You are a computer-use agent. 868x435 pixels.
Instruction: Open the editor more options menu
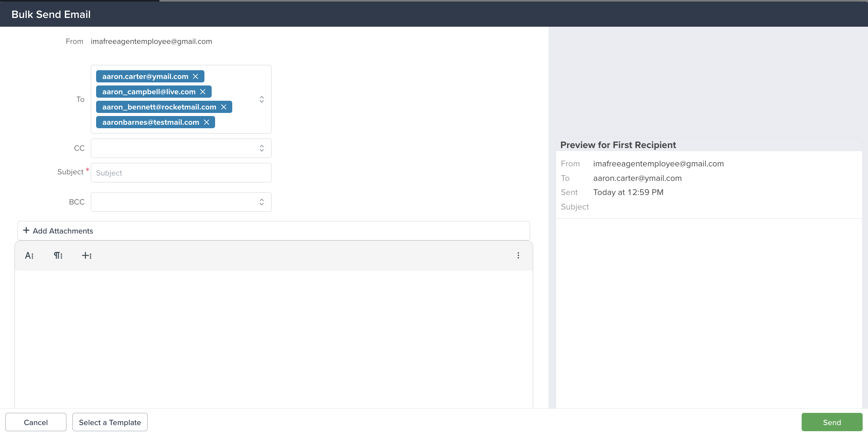point(518,256)
